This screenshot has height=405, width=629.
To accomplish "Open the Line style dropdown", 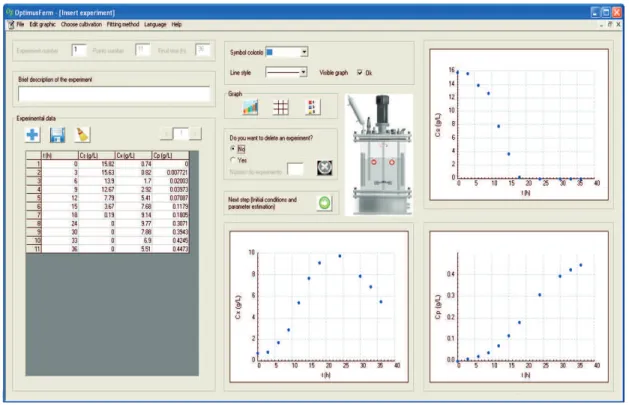I will coord(304,72).
